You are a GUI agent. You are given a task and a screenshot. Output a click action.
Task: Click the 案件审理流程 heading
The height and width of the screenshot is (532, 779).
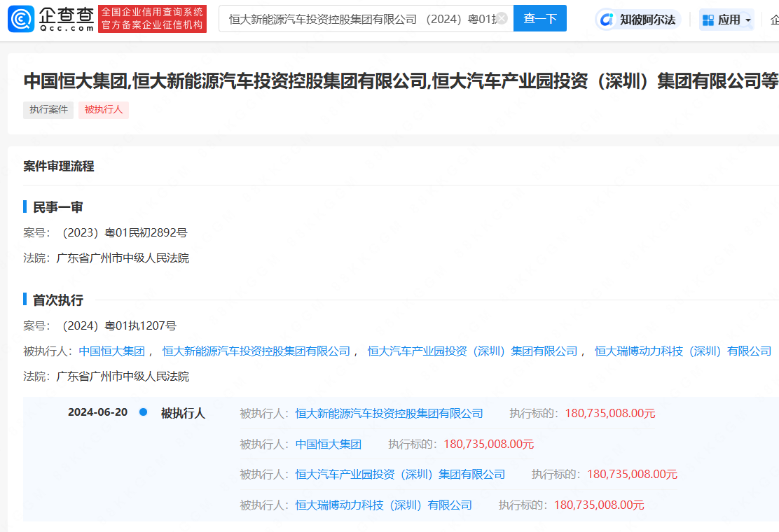pyautogui.click(x=59, y=167)
